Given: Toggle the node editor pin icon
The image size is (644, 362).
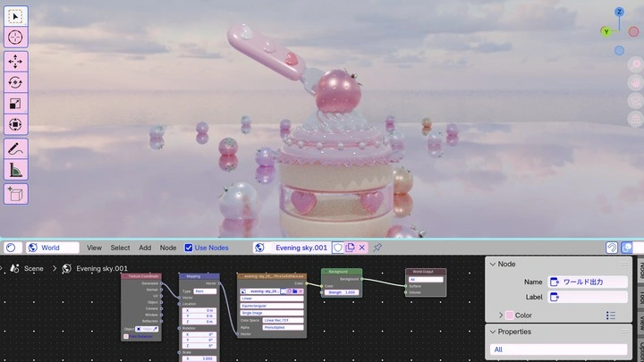Looking at the screenshot, I should [377, 248].
